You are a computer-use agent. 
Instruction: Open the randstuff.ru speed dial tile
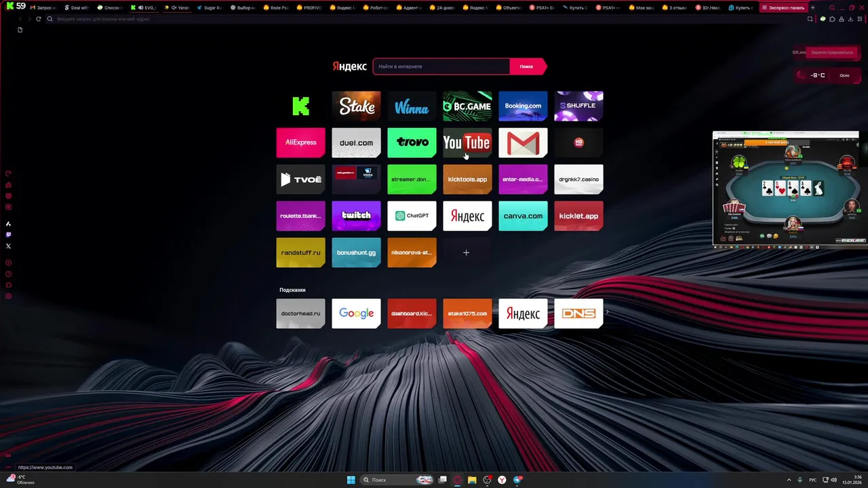pos(300,253)
